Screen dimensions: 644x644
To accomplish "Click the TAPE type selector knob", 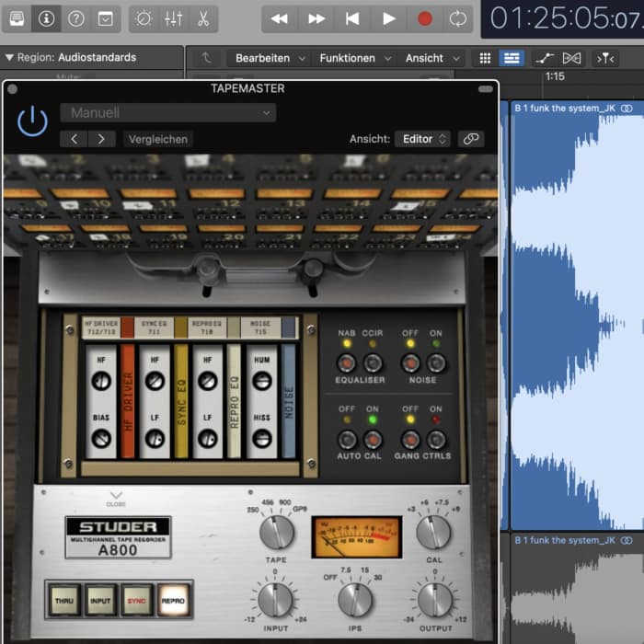I will point(277,533).
